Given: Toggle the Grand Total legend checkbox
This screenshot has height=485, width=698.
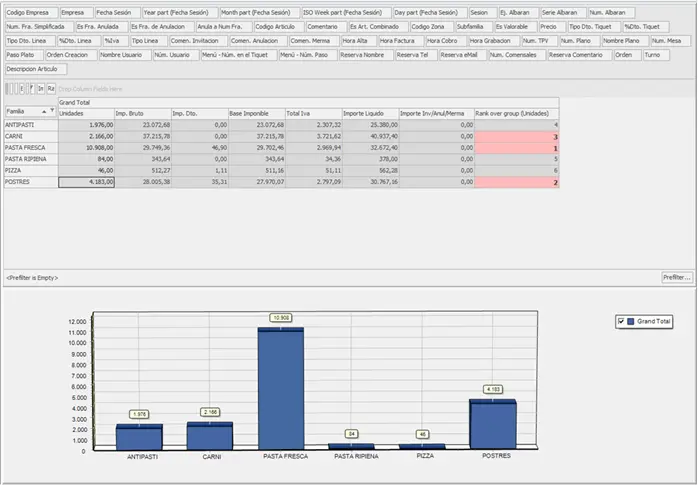Looking at the screenshot, I should click(x=621, y=321).
